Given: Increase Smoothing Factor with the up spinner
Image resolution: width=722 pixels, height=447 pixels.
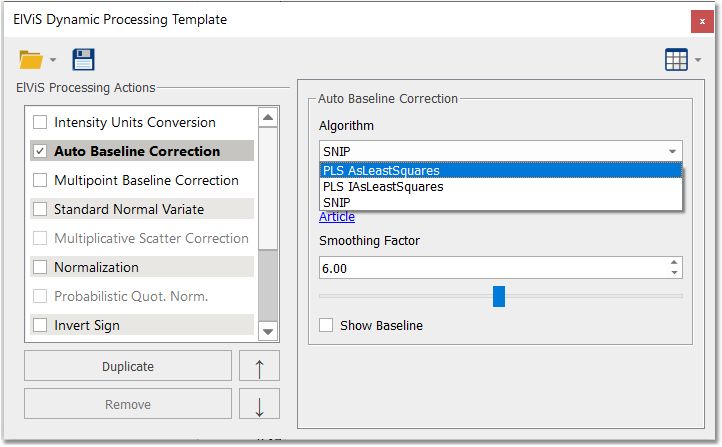Looking at the screenshot, I should point(674,262).
